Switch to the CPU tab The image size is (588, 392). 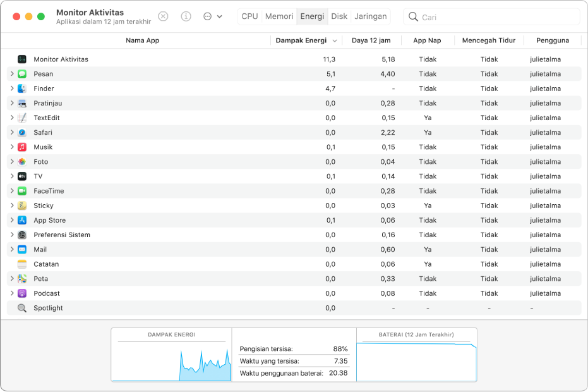point(249,16)
